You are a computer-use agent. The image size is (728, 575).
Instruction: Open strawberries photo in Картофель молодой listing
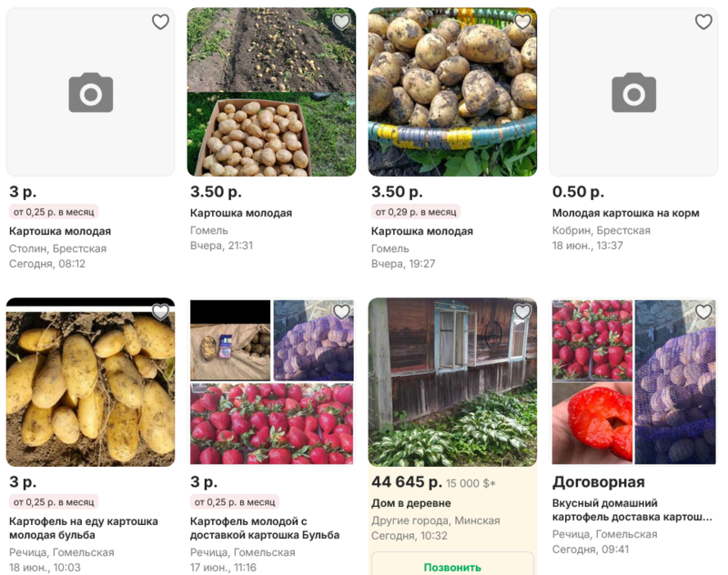[x=271, y=424]
